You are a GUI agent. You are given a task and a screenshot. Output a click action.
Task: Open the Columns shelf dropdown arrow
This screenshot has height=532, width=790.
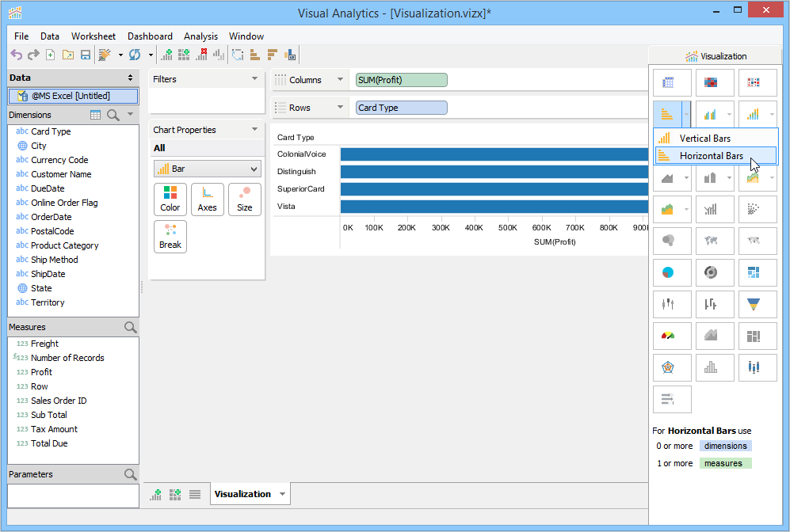(x=340, y=80)
